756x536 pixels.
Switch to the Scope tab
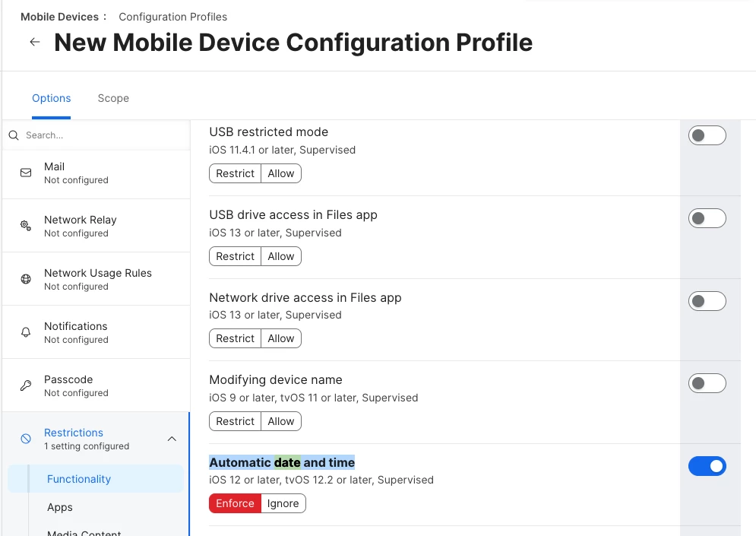pyautogui.click(x=113, y=98)
